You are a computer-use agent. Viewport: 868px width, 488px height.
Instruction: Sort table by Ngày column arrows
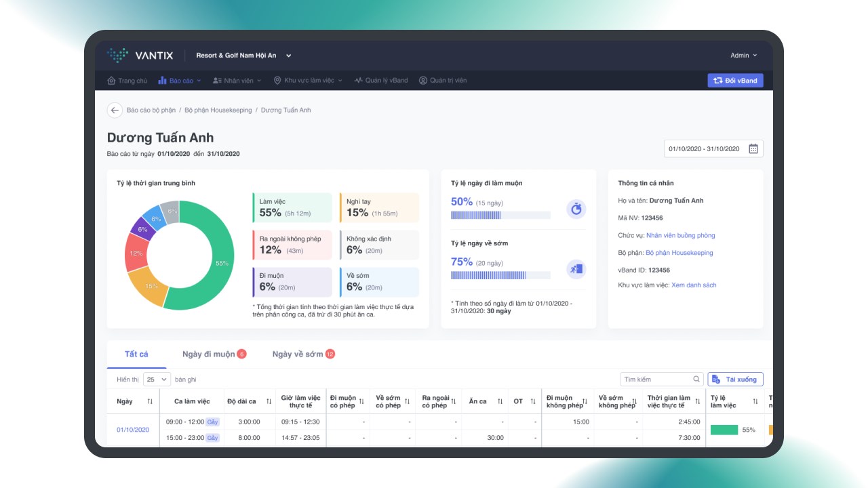(150, 401)
